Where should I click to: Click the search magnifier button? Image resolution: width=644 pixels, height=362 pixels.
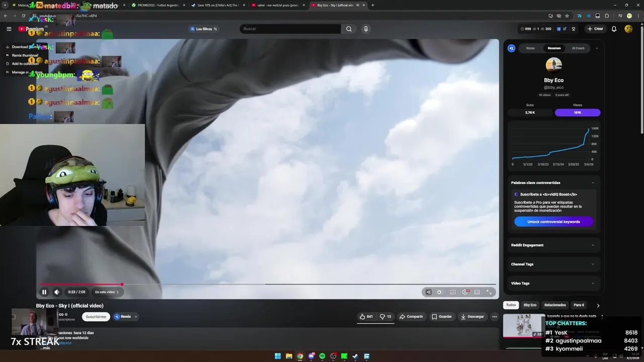click(x=349, y=29)
